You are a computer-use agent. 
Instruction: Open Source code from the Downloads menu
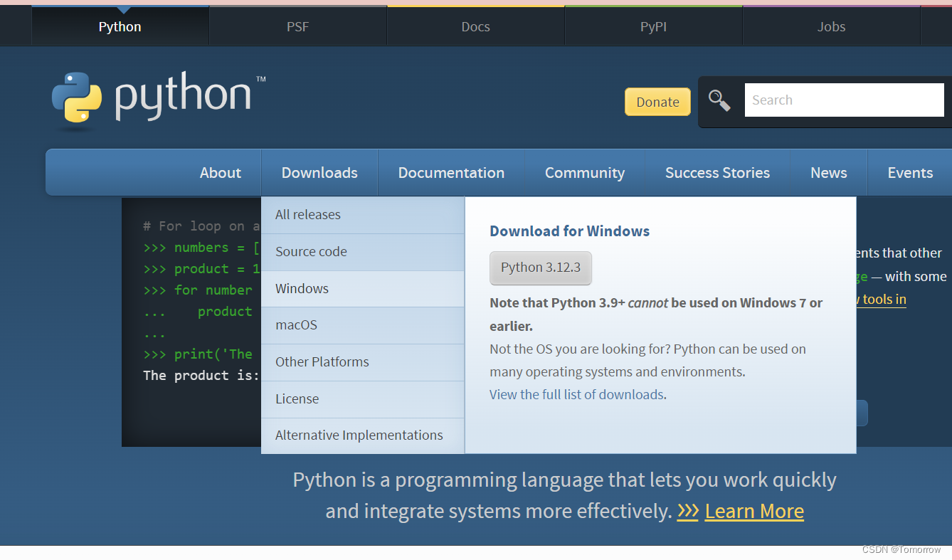(x=311, y=251)
